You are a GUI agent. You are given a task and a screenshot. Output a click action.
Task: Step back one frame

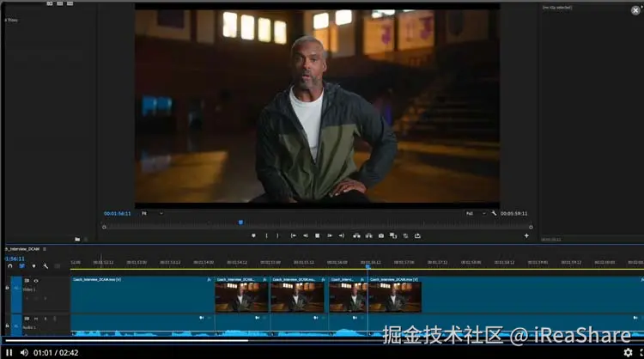pyautogui.click(x=306, y=236)
